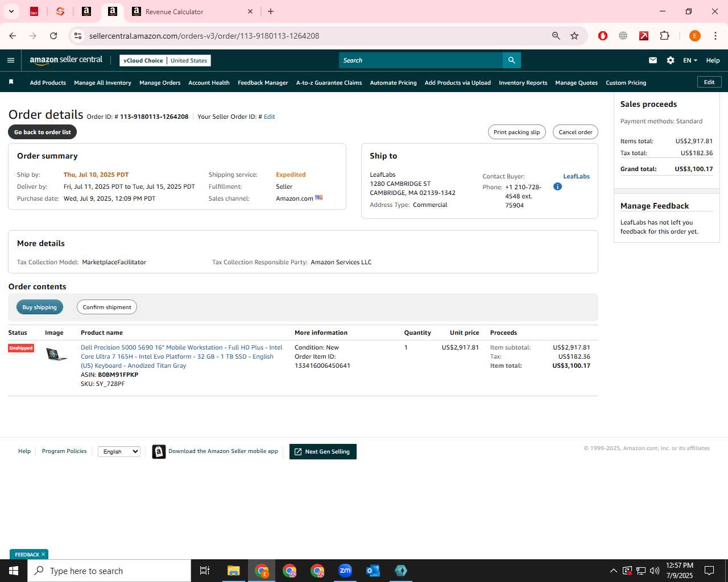
Task: Click Next Gen Selling button
Action: point(322,451)
